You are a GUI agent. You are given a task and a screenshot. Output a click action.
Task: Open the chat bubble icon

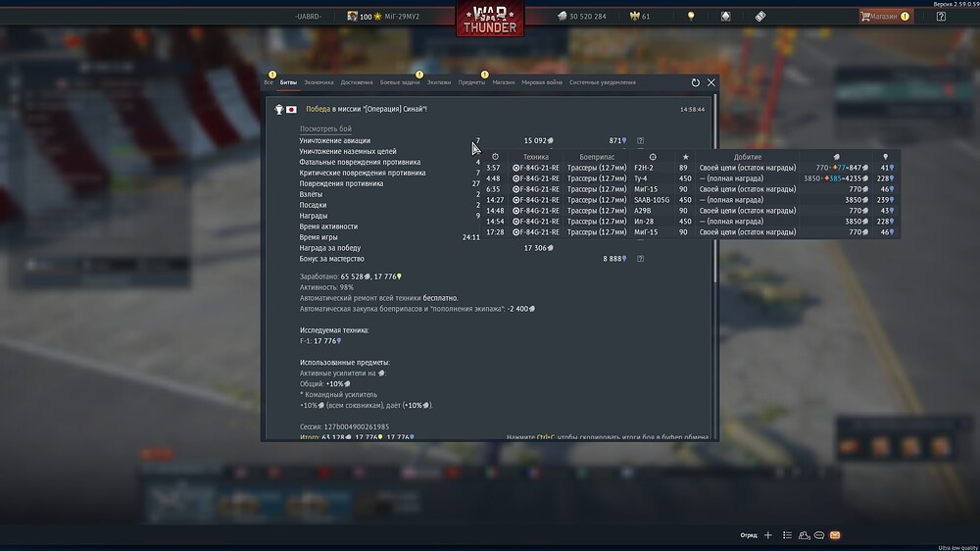tap(819, 535)
